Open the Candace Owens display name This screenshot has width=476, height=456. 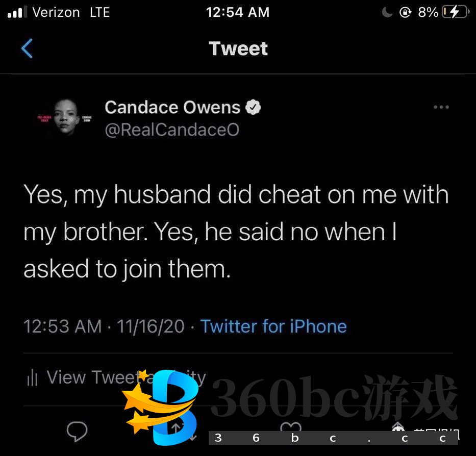click(172, 107)
